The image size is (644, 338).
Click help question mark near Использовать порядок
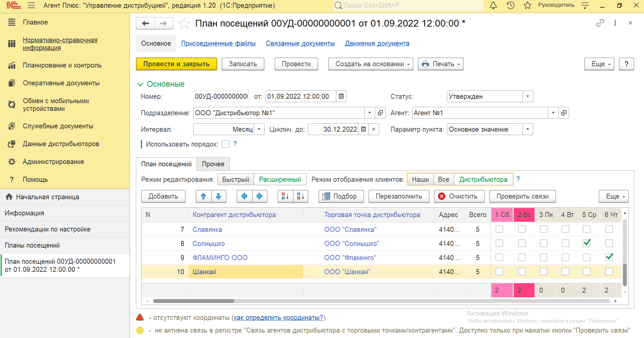(235, 144)
